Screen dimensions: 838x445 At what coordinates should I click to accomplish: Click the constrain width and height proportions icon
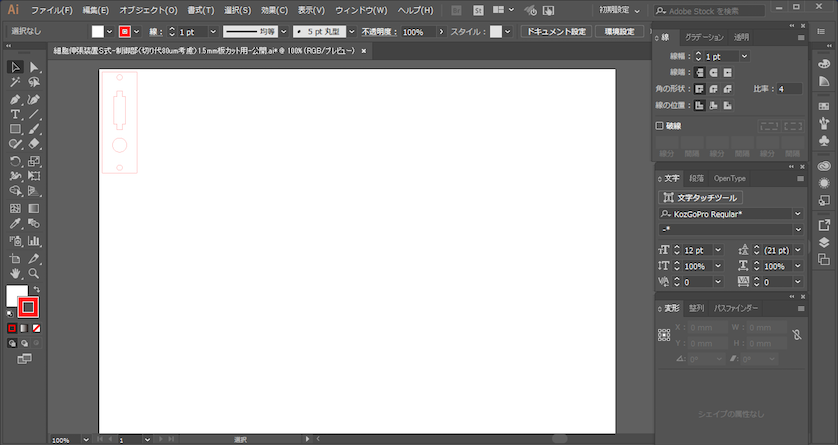click(x=797, y=335)
